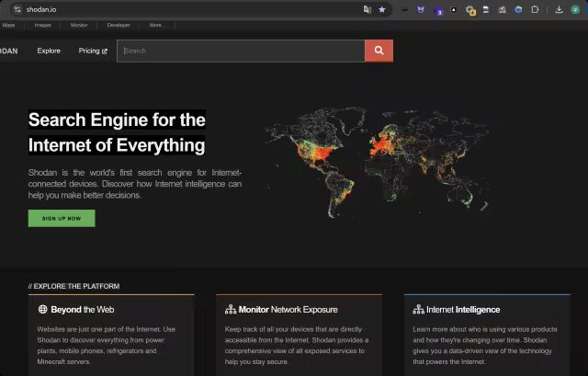Viewport: 588px width, 376px height.
Task: Open the site information icon beside shodan.io
Action: click(x=17, y=9)
